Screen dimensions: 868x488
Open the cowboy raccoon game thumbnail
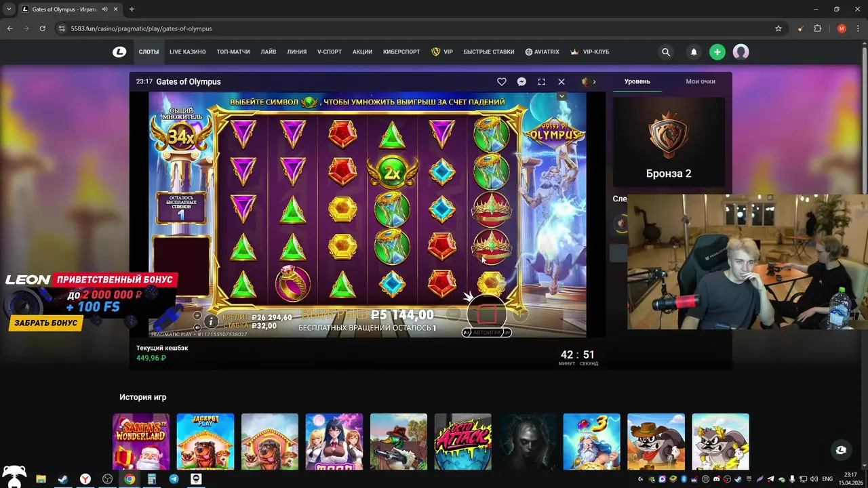(656, 442)
